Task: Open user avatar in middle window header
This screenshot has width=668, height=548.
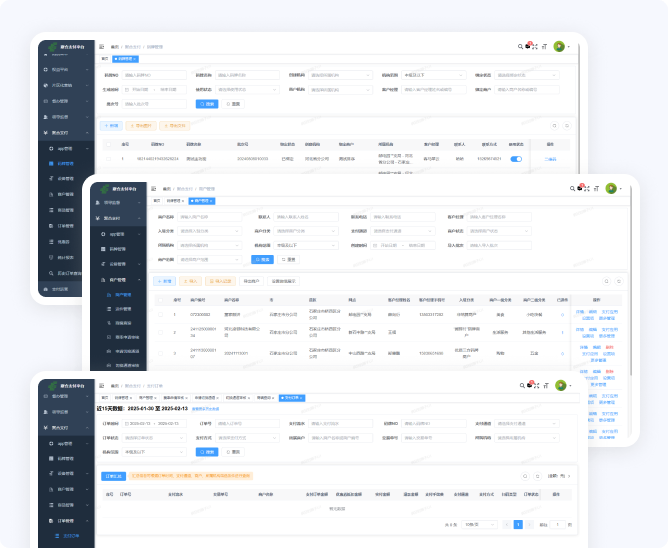Action: click(x=611, y=188)
